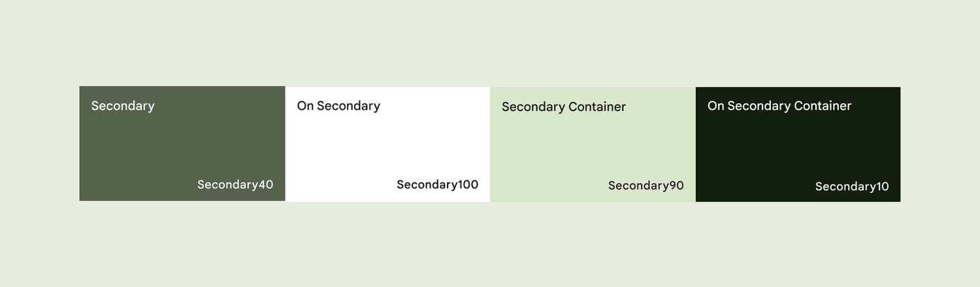Click empty background right of the darkest swatch
Screen dimensions: 980x287
940,144
